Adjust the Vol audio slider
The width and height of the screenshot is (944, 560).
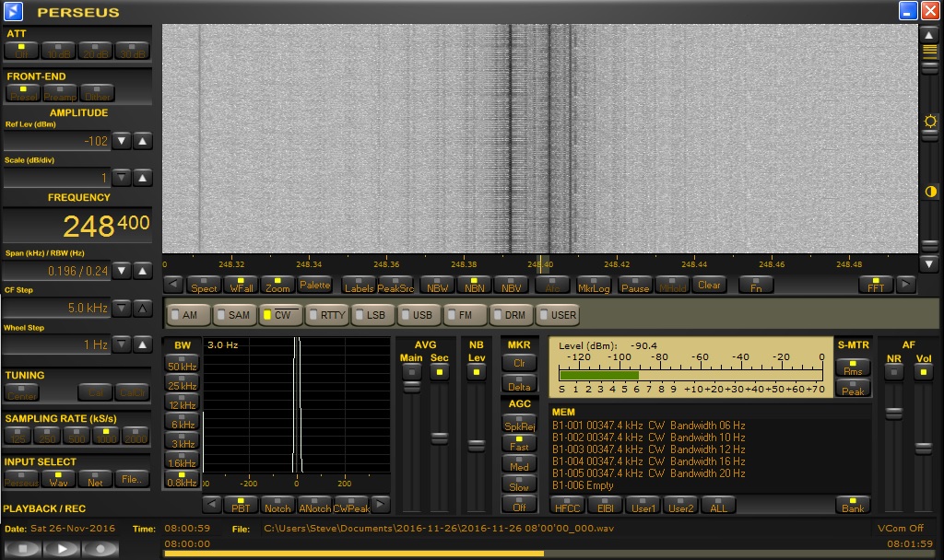924,449
